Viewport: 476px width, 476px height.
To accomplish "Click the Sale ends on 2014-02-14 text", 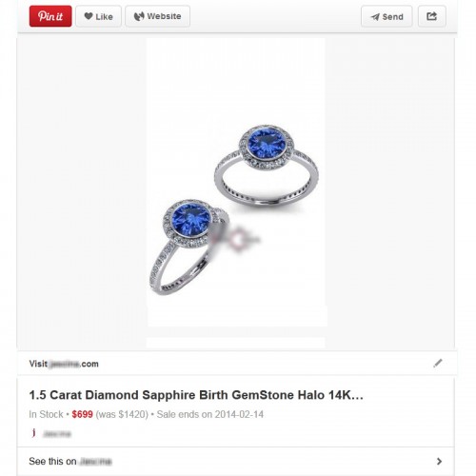I will coord(210,414).
